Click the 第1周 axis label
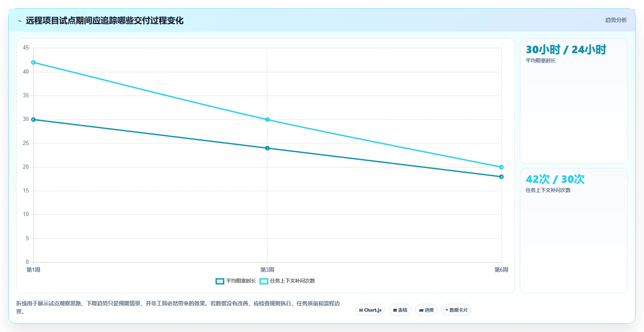This screenshot has height=332, width=644. [x=33, y=270]
